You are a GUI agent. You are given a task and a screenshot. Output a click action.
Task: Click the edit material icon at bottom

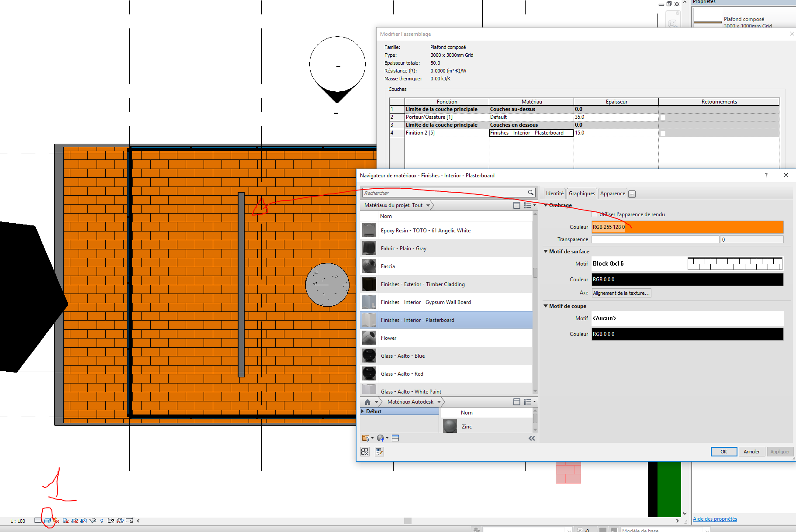(379, 452)
